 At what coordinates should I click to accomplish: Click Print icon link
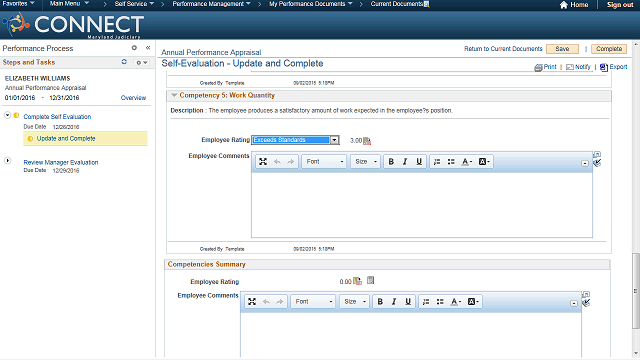546,67
